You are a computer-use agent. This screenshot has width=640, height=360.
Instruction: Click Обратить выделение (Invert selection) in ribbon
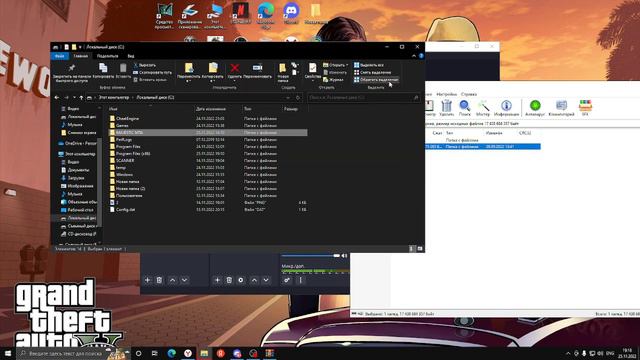[x=376, y=80]
